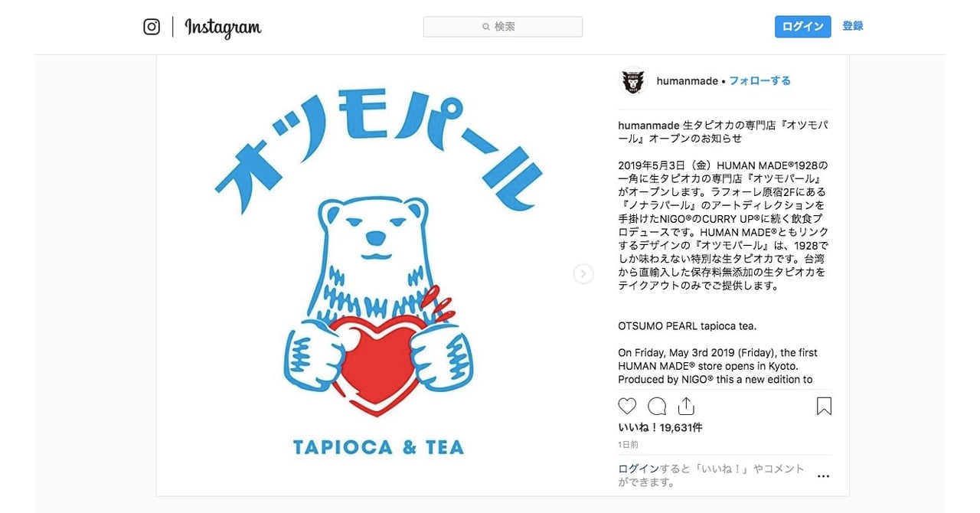Click the blue ログイン button
Viewport: 980px width, 513px height.
tap(802, 27)
